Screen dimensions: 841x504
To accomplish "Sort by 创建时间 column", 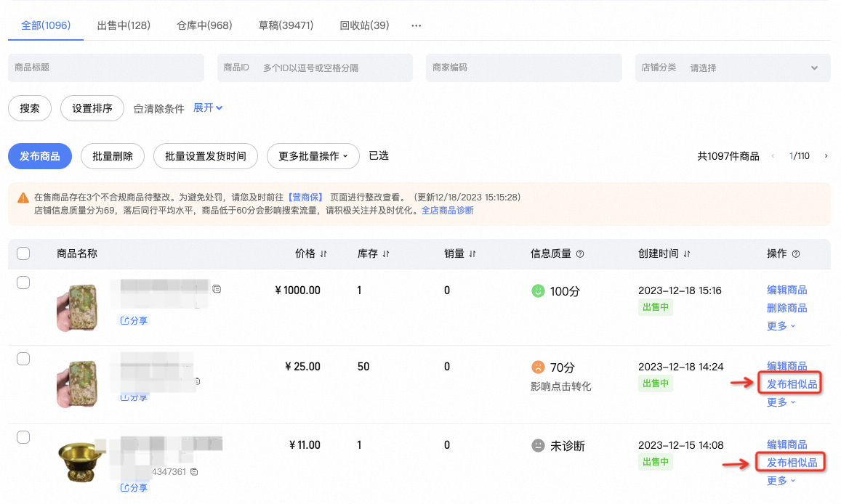I will [686, 254].
